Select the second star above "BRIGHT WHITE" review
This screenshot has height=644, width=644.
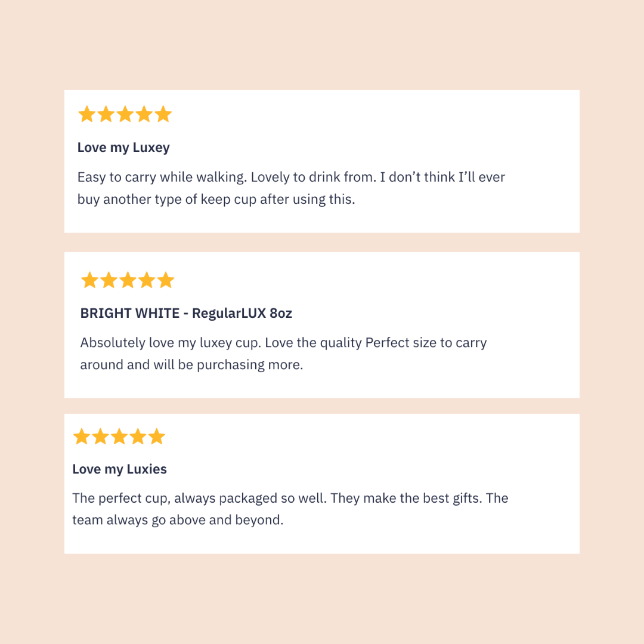coord(109,280)
